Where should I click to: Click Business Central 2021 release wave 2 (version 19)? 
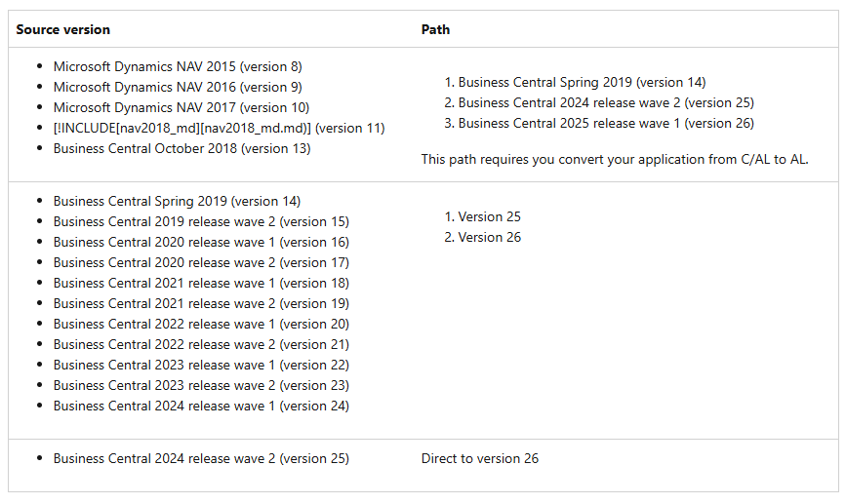pos(201,303)
